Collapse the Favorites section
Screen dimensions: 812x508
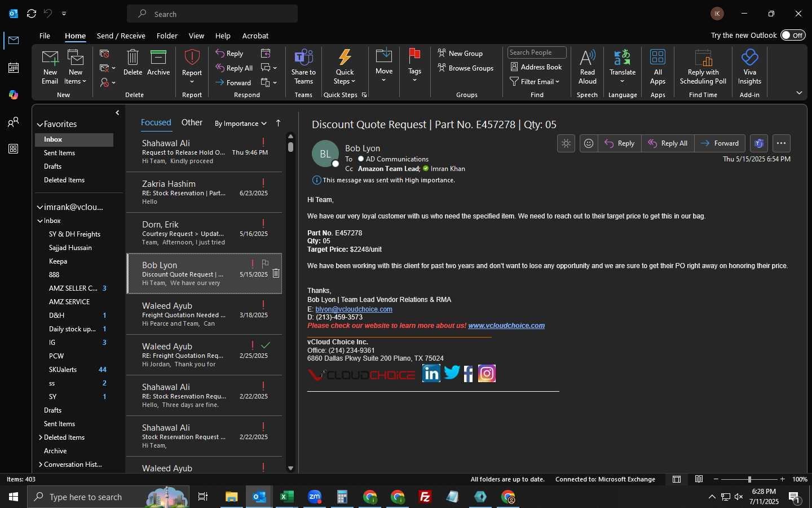40,124
